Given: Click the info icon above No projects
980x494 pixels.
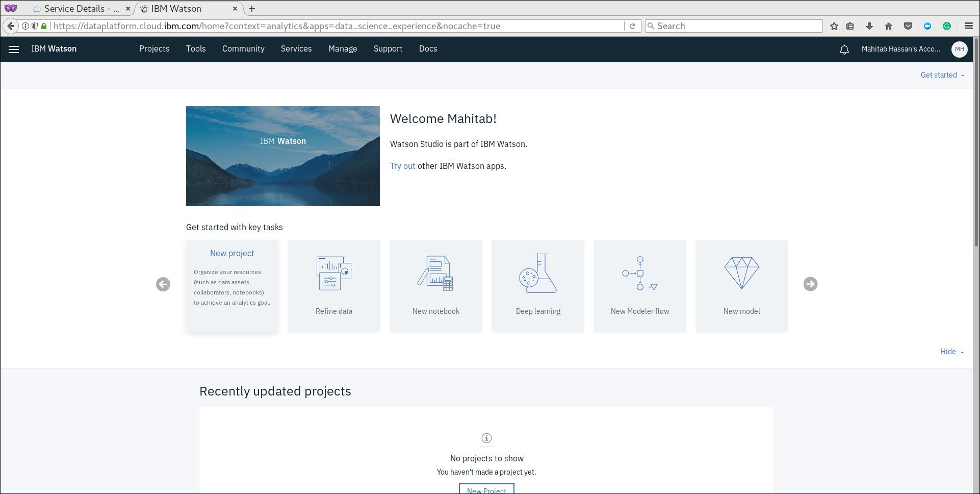Looking at the screenshot, I should (486, 438).
